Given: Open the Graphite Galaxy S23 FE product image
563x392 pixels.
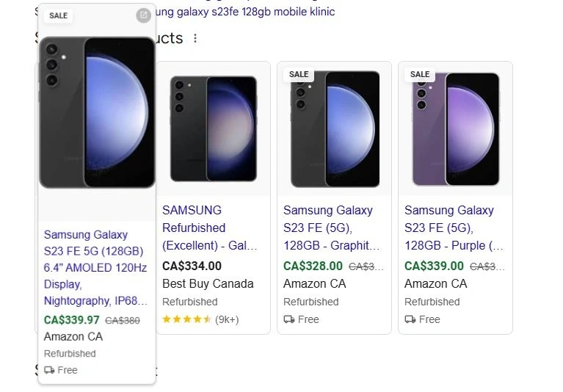Looking at the screenshot, I should click(x=334, y=128).
